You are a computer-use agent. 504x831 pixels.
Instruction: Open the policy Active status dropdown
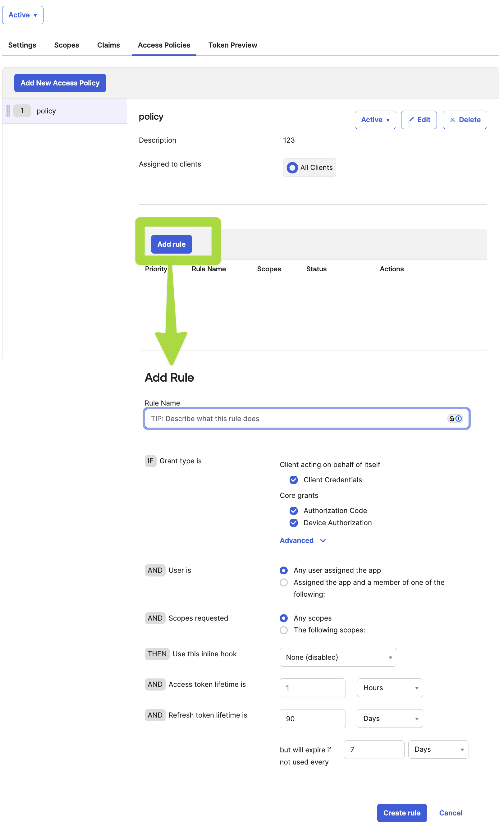coord(375,120)
